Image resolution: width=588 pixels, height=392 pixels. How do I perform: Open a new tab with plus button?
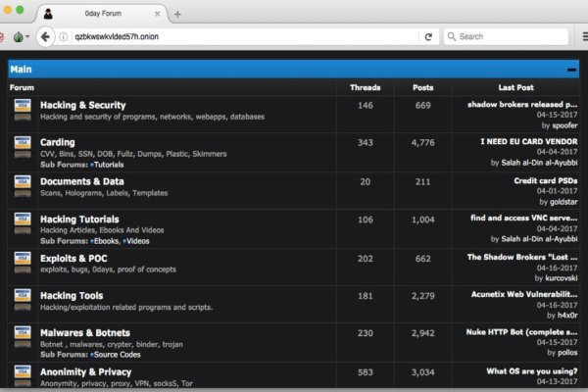[x=177, y=14]
